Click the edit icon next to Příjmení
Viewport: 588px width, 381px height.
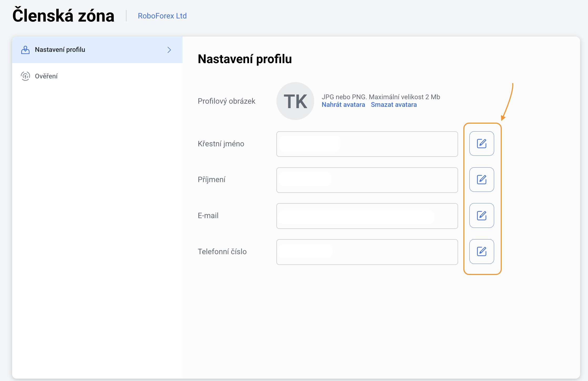(x=481, y=180)
